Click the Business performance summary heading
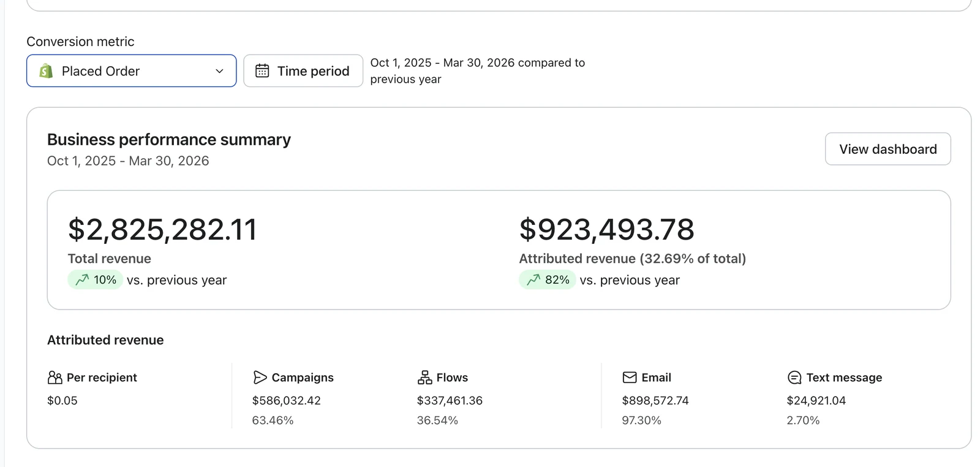The width and height of the screenshot is (980, 467). pyautogui.click(x=169, y=140)
